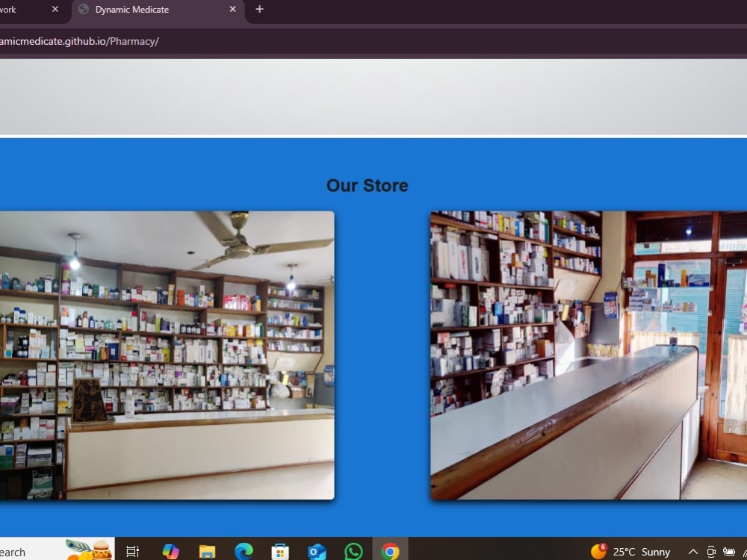Open WhatsApp from the taskbar

tap(353, 552)
